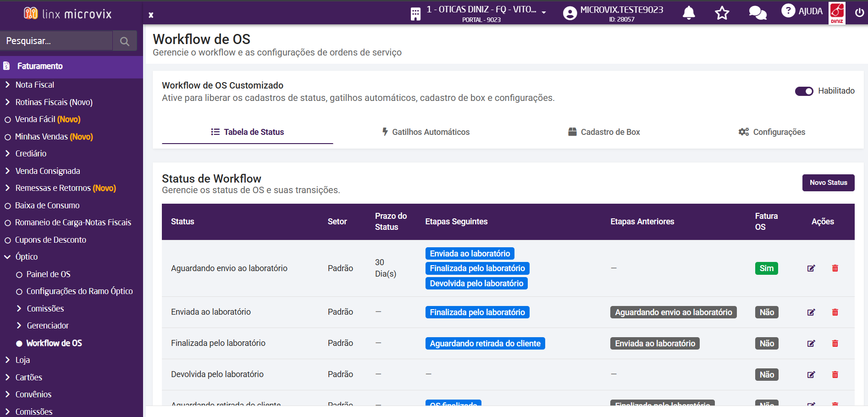Delete the Aguardando envio ao laboratório status
Image resolution: width=868 pixels, height=417 pixels.
click(835, 268)
